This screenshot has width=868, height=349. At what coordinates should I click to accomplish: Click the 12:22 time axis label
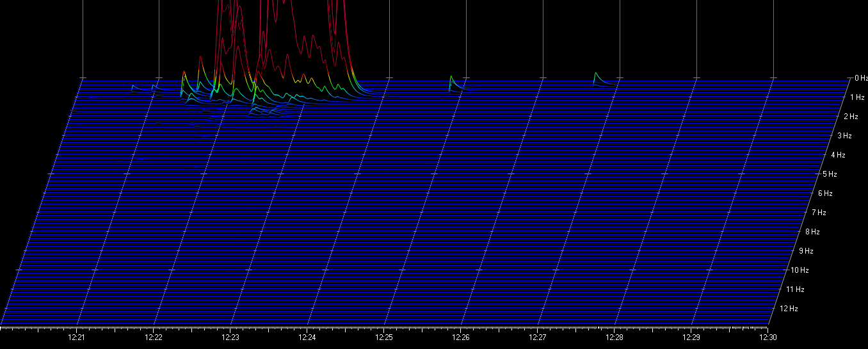click(154, 337)
